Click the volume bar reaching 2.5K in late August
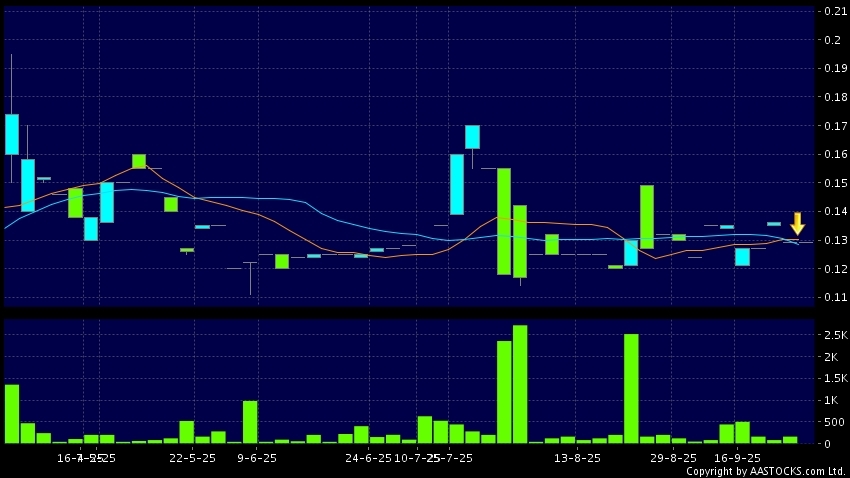This screenshot has width=850, height=478. tap(631, 388)
